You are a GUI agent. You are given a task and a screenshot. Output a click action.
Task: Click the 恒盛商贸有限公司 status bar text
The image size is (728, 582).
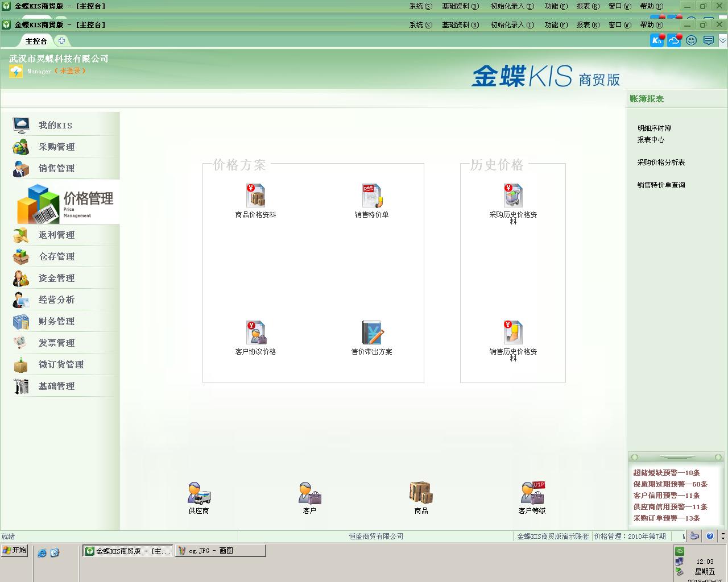(376, 537)
